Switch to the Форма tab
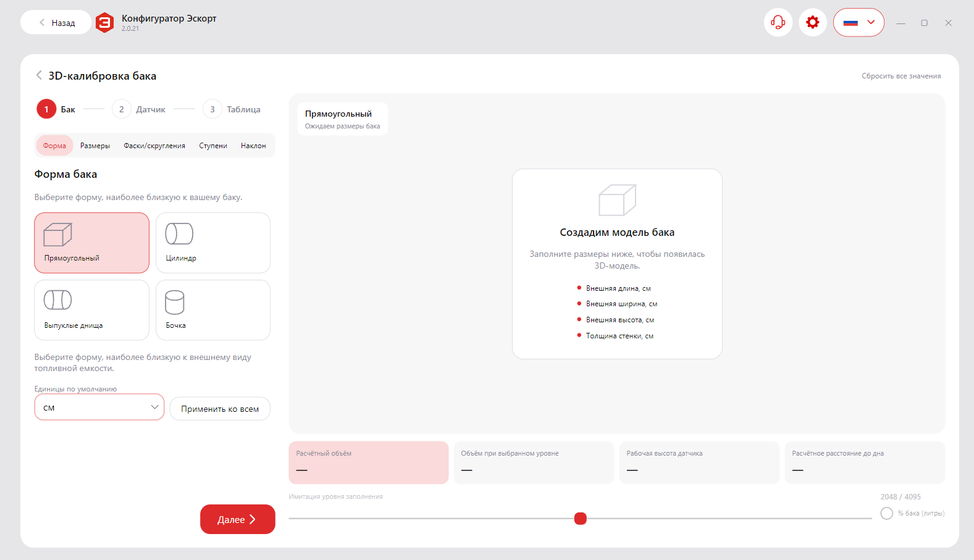974x560 pixels. (x=54, y=146)
